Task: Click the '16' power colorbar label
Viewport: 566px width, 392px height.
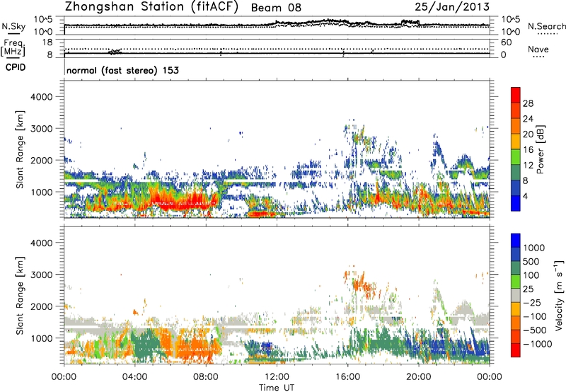Action: (x=528, y=150)
